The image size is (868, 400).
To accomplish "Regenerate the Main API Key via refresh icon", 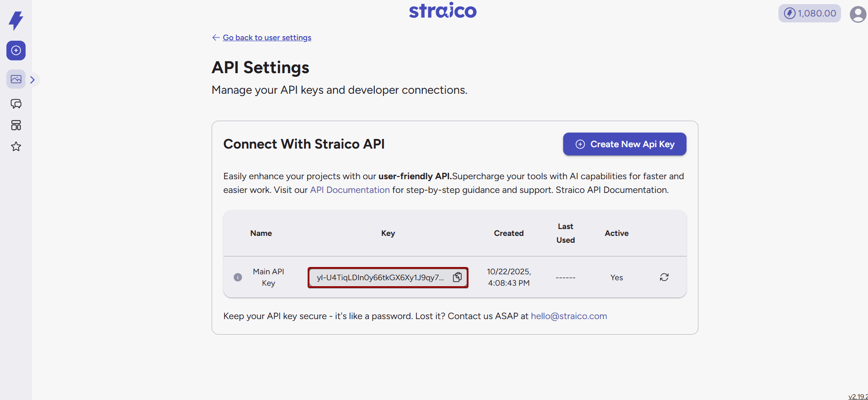I will (x=664, y=277).
